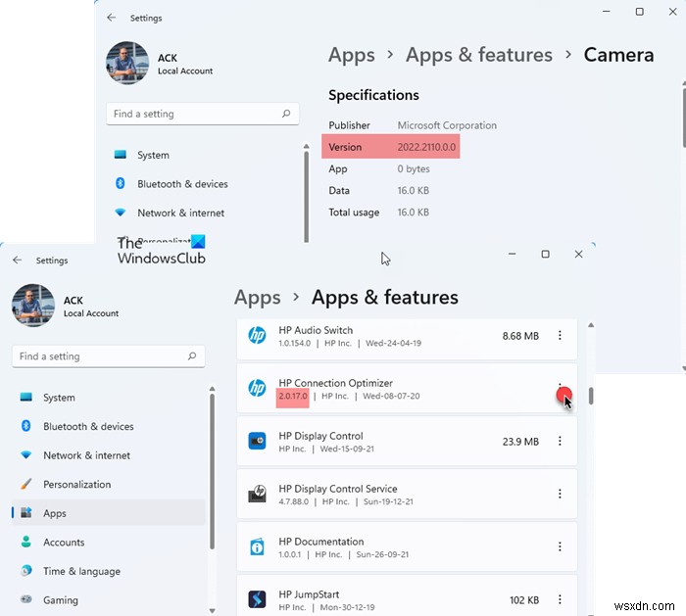Screen dimensions: 686x616
Task: Select System in the Camera window sidebar
Action: tap(153, 155)
